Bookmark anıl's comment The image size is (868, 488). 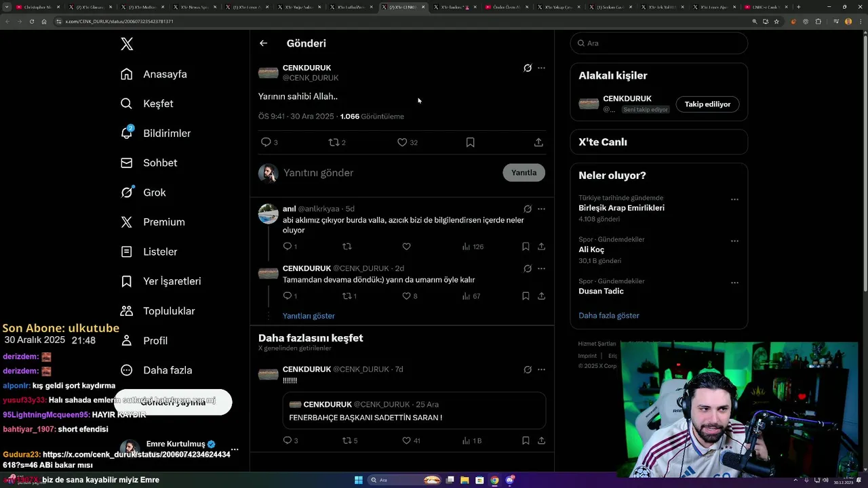pos(526,247)
